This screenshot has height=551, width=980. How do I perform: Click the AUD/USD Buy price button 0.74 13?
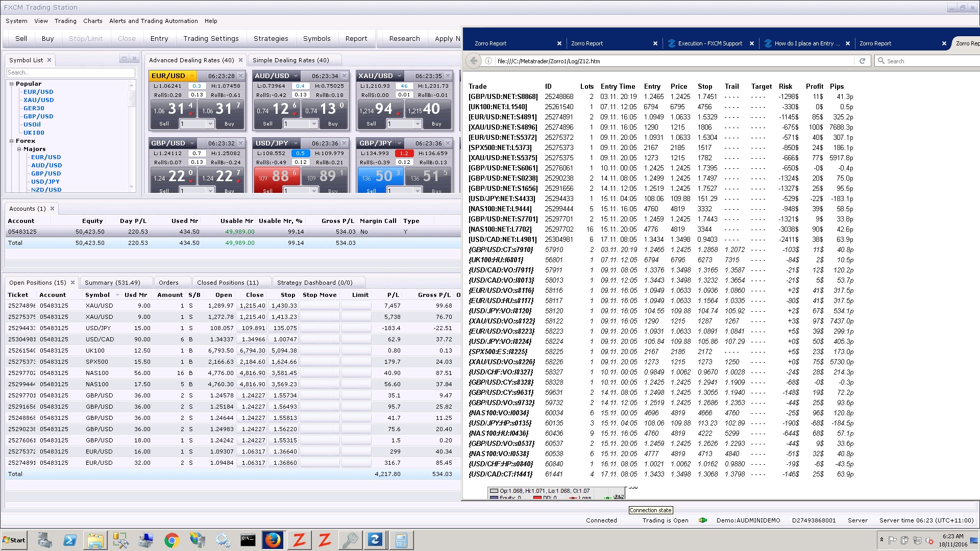point(325,109)
